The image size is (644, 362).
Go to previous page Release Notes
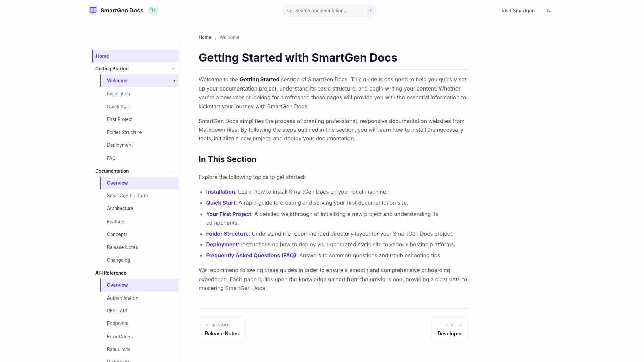222,330
